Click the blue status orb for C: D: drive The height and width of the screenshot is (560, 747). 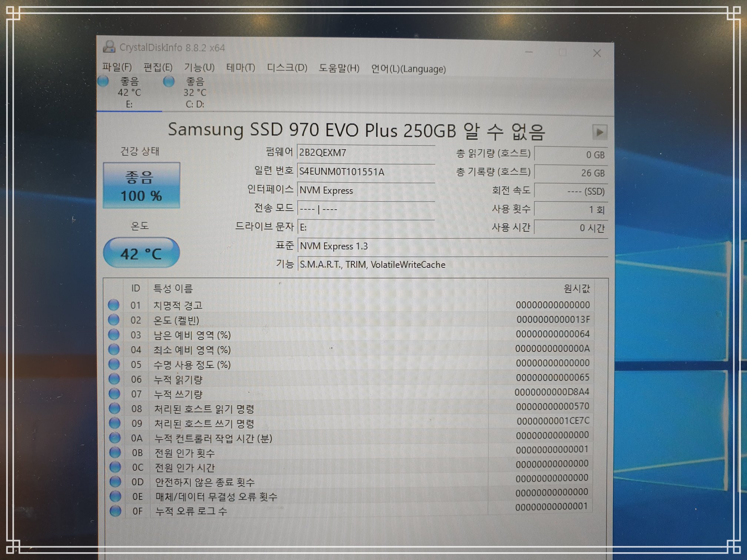[x=169, y=81]
